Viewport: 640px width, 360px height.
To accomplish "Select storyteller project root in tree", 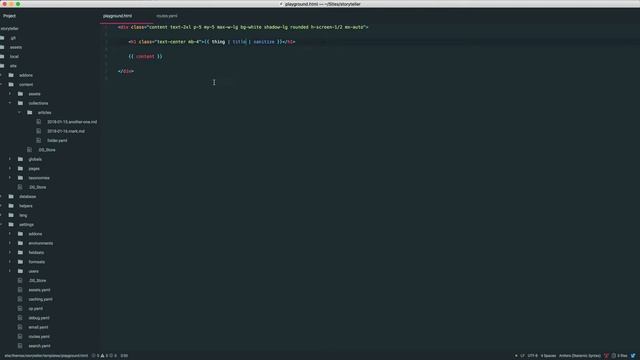I will [x=9, y=29].
